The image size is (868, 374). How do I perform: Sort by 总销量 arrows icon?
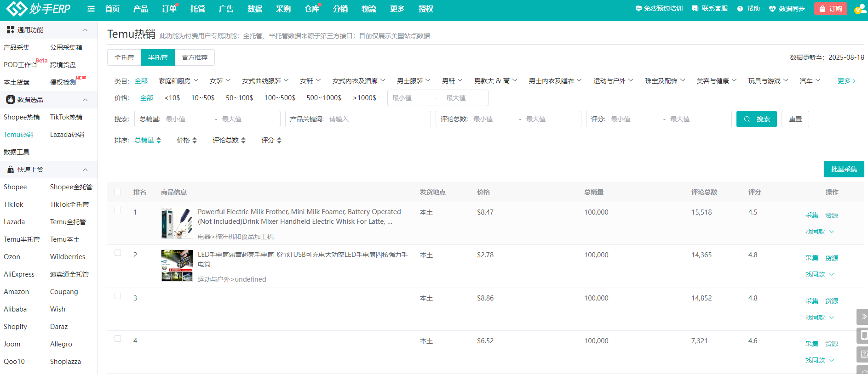tap(159, 141)
